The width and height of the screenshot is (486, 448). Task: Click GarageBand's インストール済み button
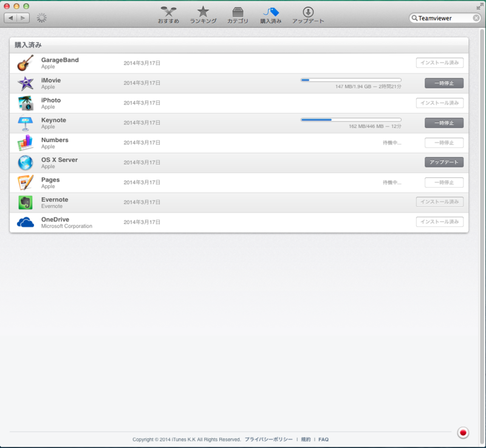coord(439,63)
